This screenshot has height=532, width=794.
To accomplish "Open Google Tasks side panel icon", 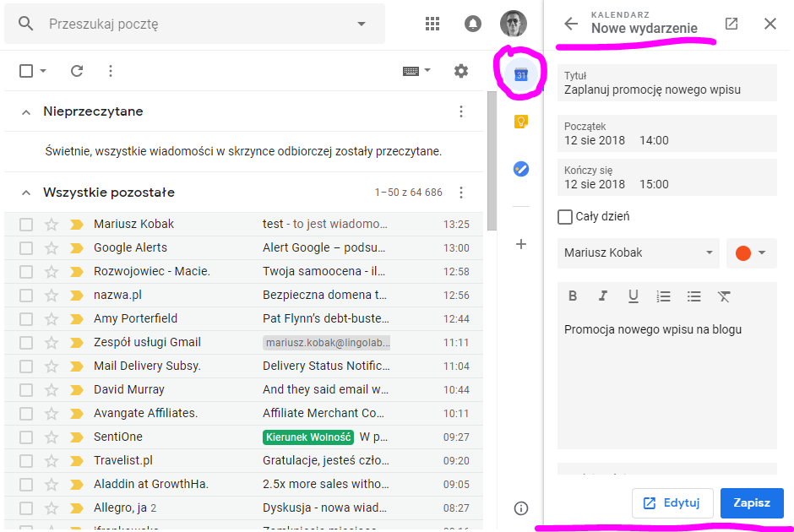I will (521, 169).
